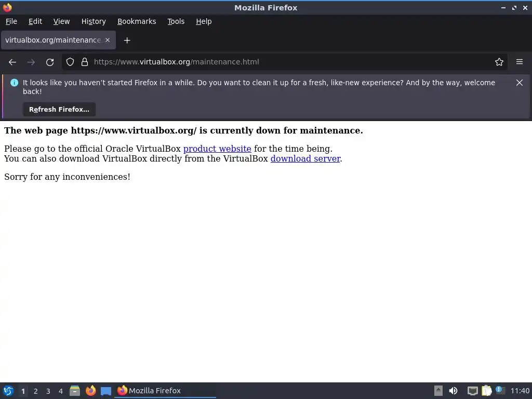Launch the file manager from the taskbar

[x=75, y=391]
